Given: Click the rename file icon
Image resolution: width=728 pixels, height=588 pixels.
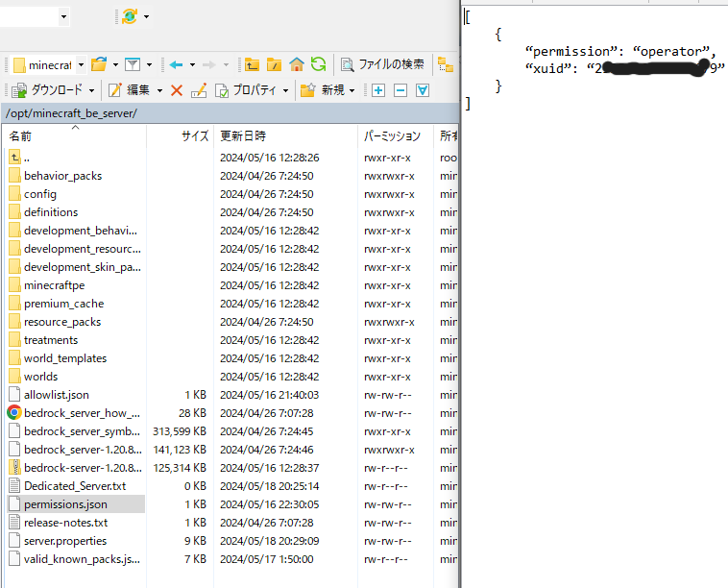Looking at the screenshot, I should [x=199, y=90].
